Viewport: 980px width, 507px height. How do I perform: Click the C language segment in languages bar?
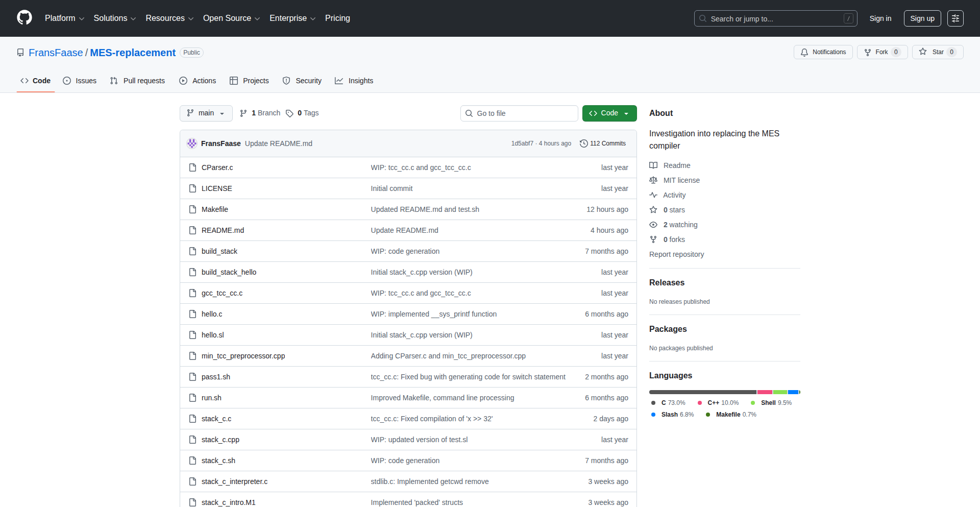coord(702,392)
